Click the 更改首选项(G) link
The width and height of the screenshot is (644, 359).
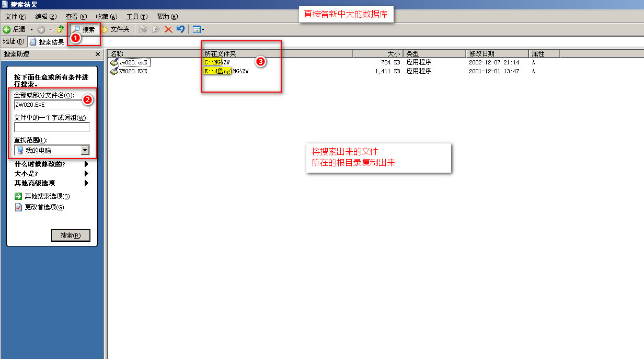pyautogui.click(x=44, y=207)
